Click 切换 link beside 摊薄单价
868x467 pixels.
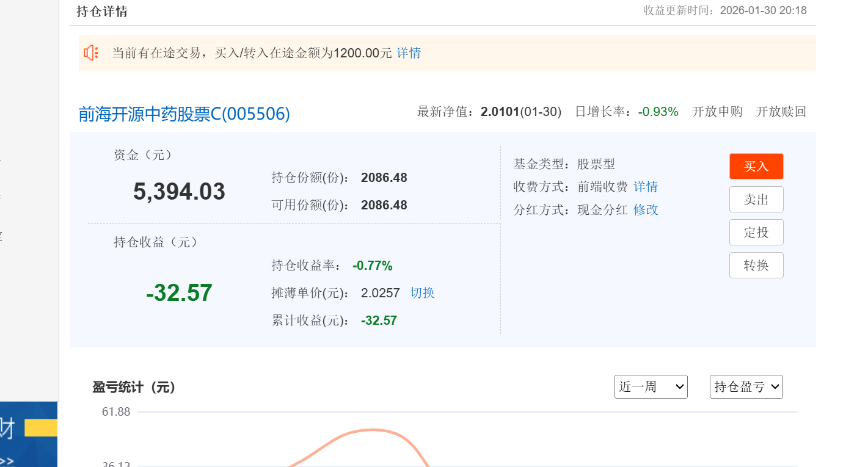coord(422,293)
